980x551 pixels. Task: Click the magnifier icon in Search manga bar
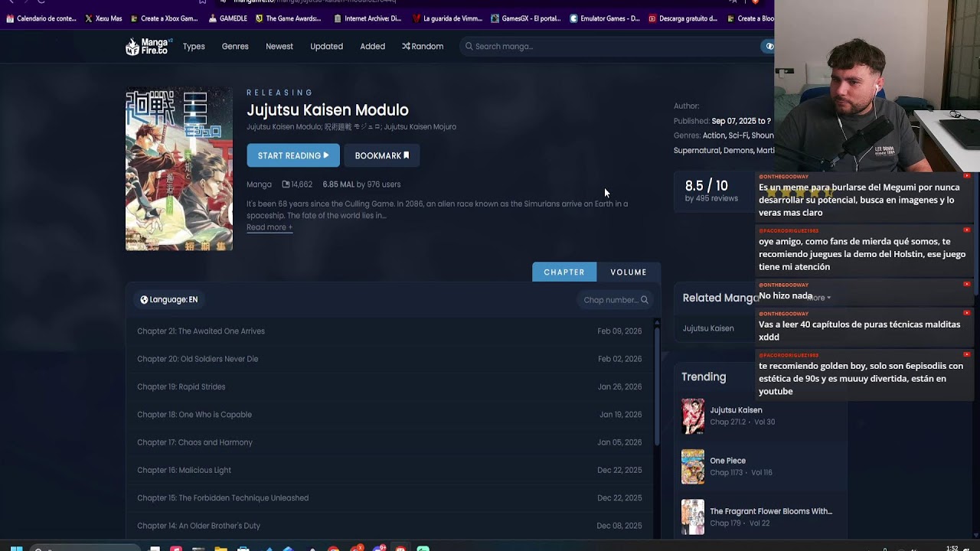pyautogui.click(x=469, y=47)
